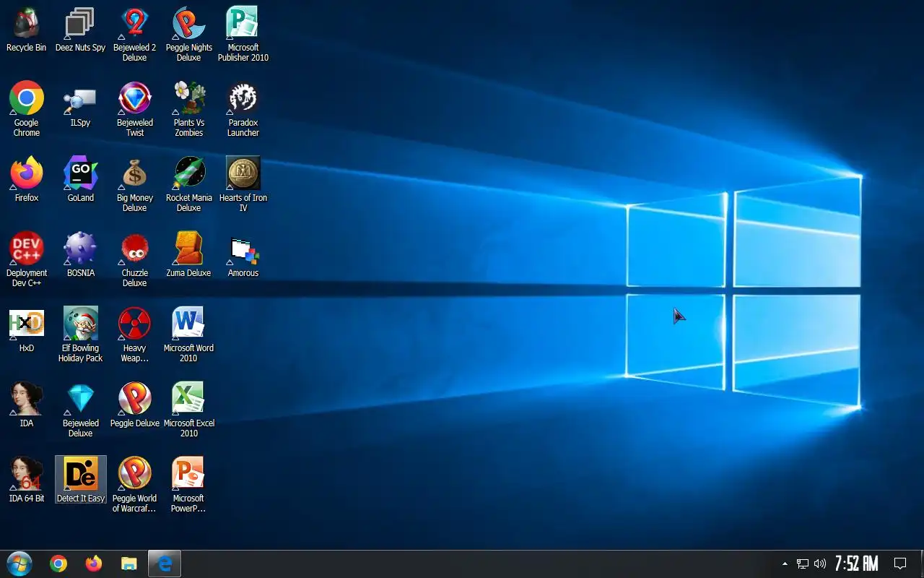Show hidden system tray icons
Image resolution: width=924 pixels, height=578 pixels.
tap(785, 564)
